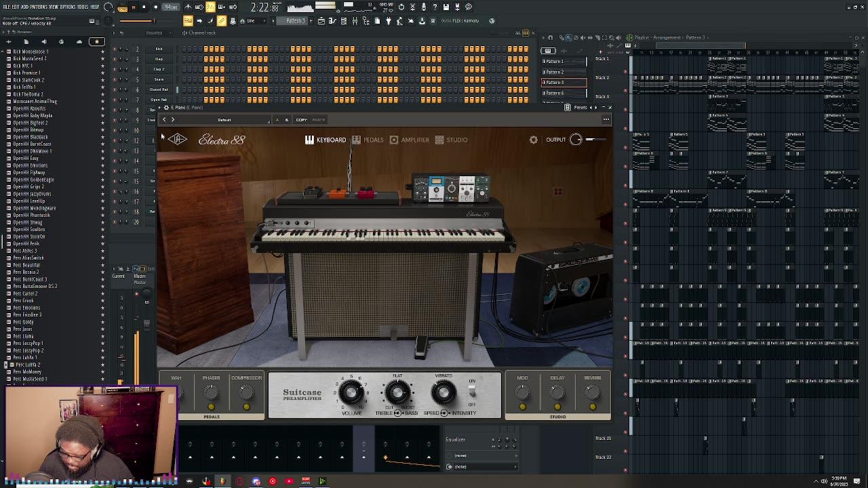Select preset slot A
This screenshot has width=868, height=488.
pos(277,120)
